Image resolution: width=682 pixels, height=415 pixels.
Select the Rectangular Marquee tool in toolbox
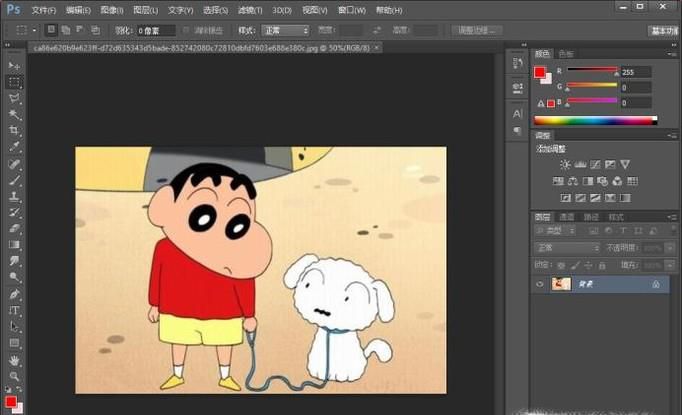pyautogui.click(x=14, y=82)
